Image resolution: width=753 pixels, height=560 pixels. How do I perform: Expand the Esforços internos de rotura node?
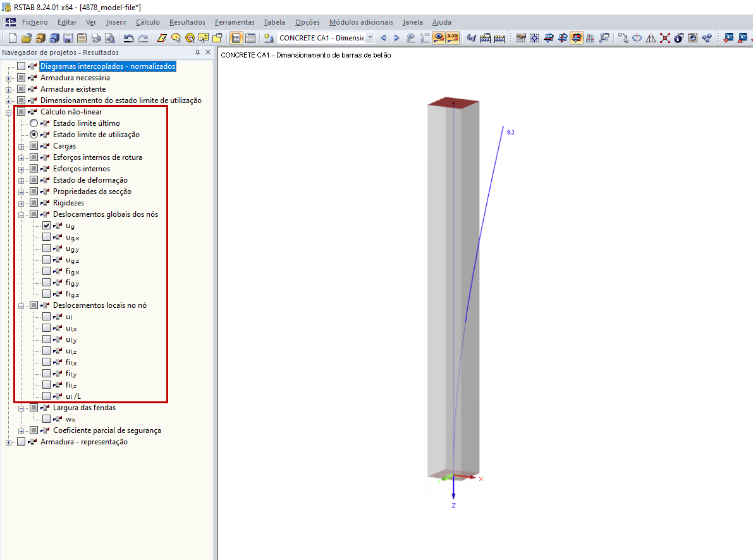tap(21, 158)
